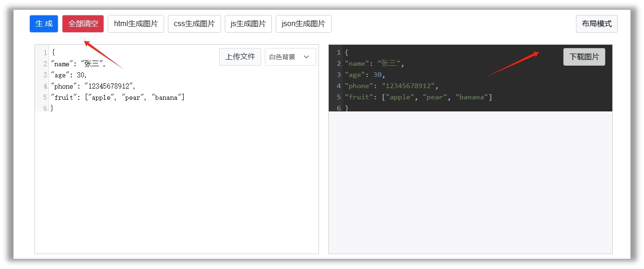Screen dimensions: 644x269
Task: Click closing brace on line 6 of left editor
Action: (52, 108)
